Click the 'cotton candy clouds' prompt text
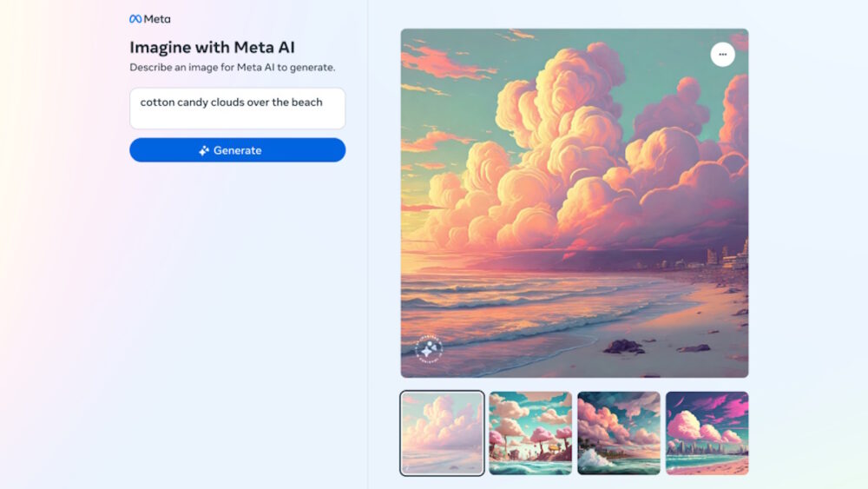Image resolution: width=868 pixels, height=489 pixels. coord(231,102)
